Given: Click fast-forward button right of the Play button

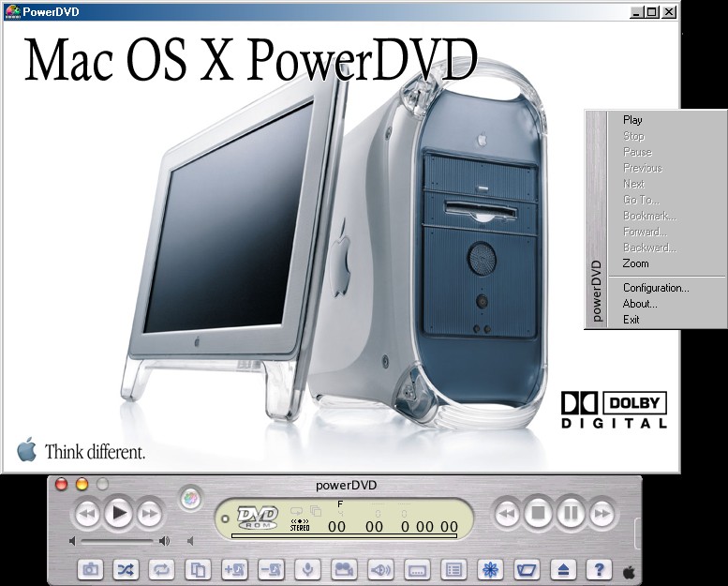Looking at the screenshot, I should 150,514.
